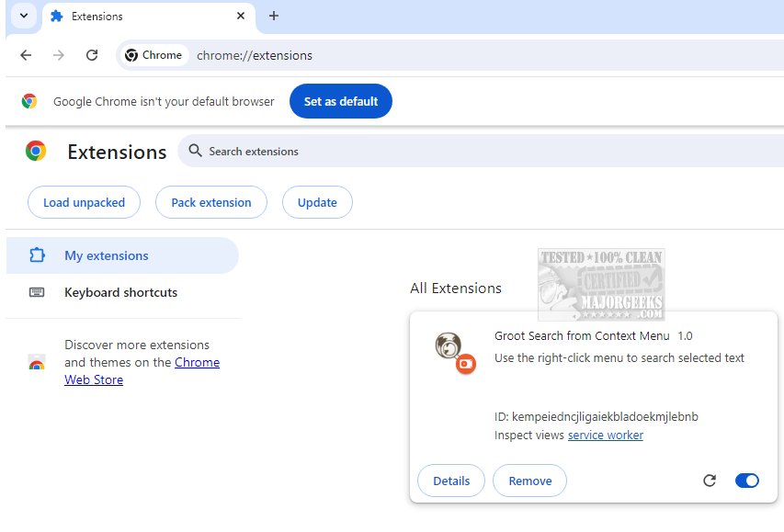The height and width of the screenshot is (532, 784).
Task: Disable the Groot Search extension toggle
Action: (747, 481)
